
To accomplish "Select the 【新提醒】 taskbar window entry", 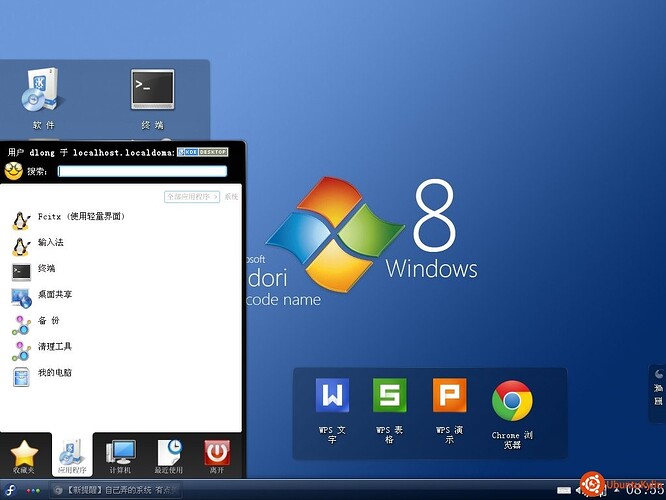I will tap(117, 490).
